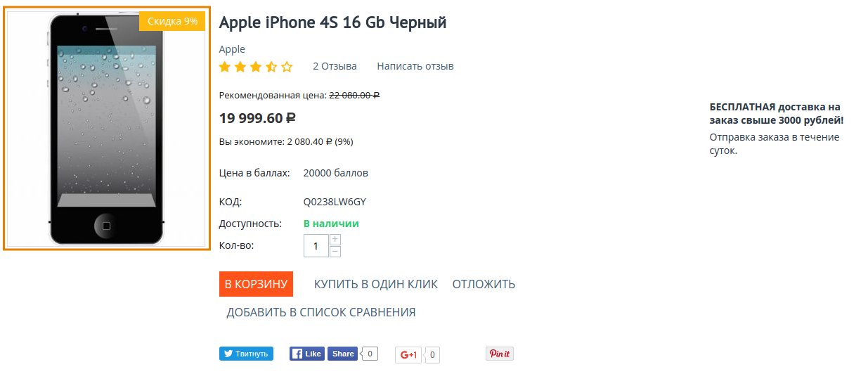
Task: Click the Скидка 9% discount badge
Action: 172,21
